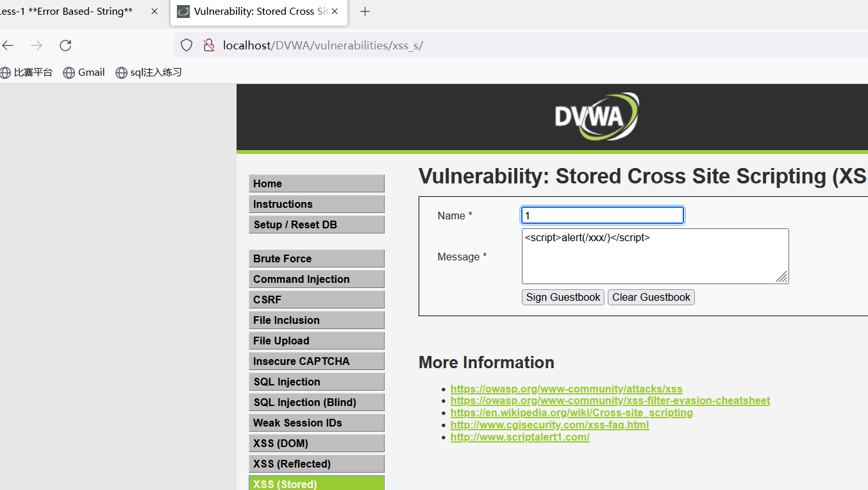Click the address bar URL
The width and height of the screenshot is (868, 490).
point(323,46)
